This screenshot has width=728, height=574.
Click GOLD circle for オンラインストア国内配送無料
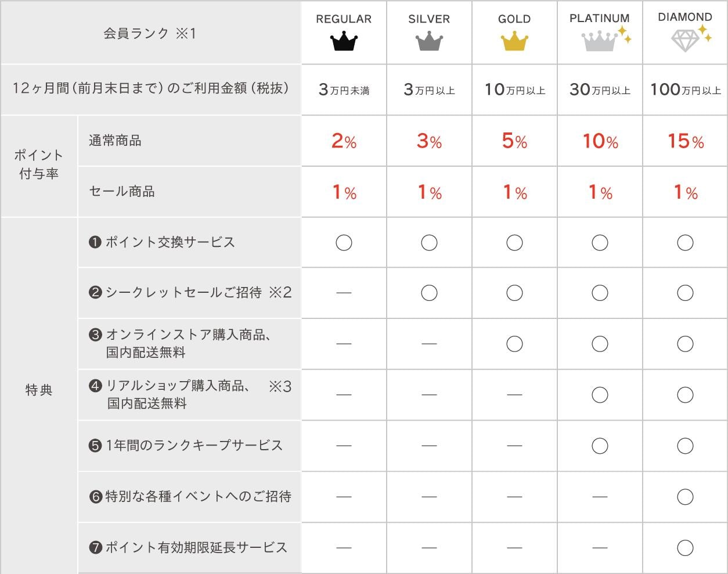point(514,344)
